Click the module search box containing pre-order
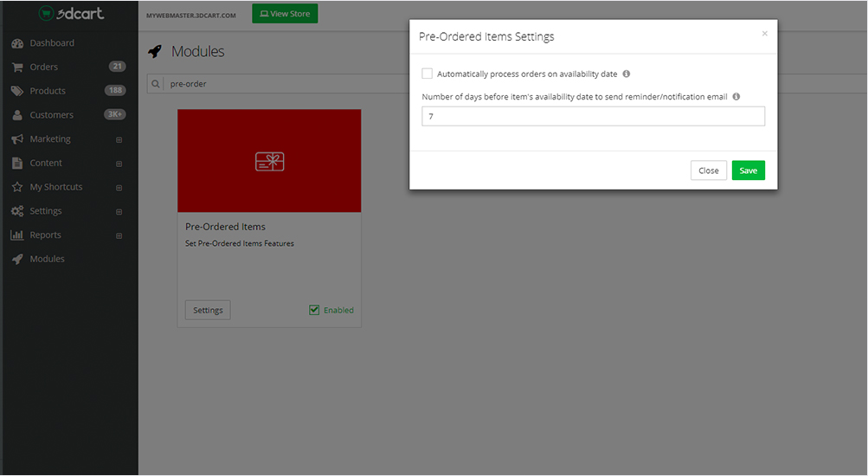868x476 pixels. coord(277,84)
